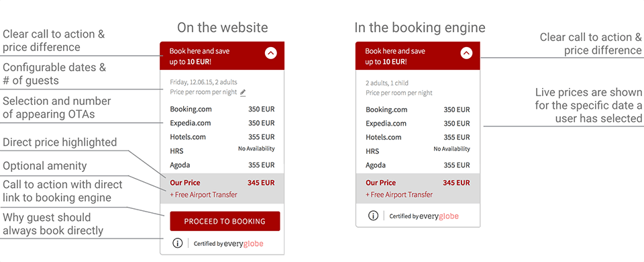Image resolution: width=644 pixels, height=262 pixels.
Task: Click the pencil edit icon beside price per night
Action: [x=243, y=93]
